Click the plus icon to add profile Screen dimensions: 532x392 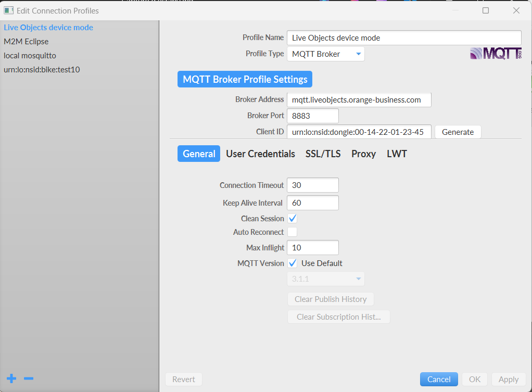point(11,378)
